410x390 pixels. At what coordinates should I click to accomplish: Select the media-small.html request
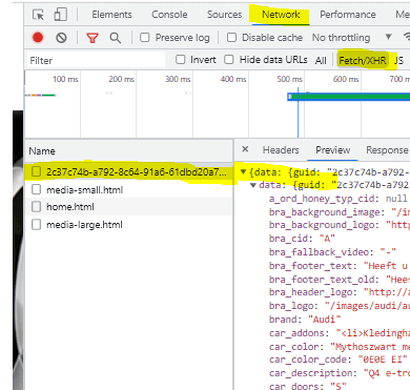pos(129,190)
